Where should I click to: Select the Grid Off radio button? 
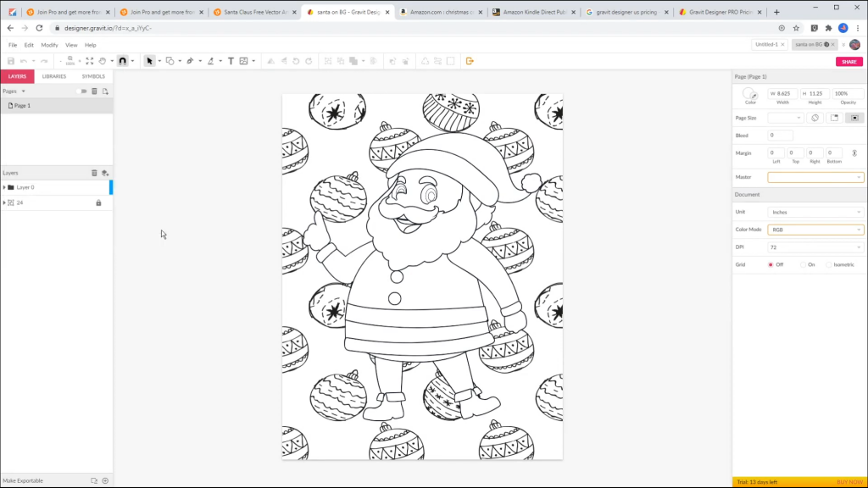tap(771, 264)
